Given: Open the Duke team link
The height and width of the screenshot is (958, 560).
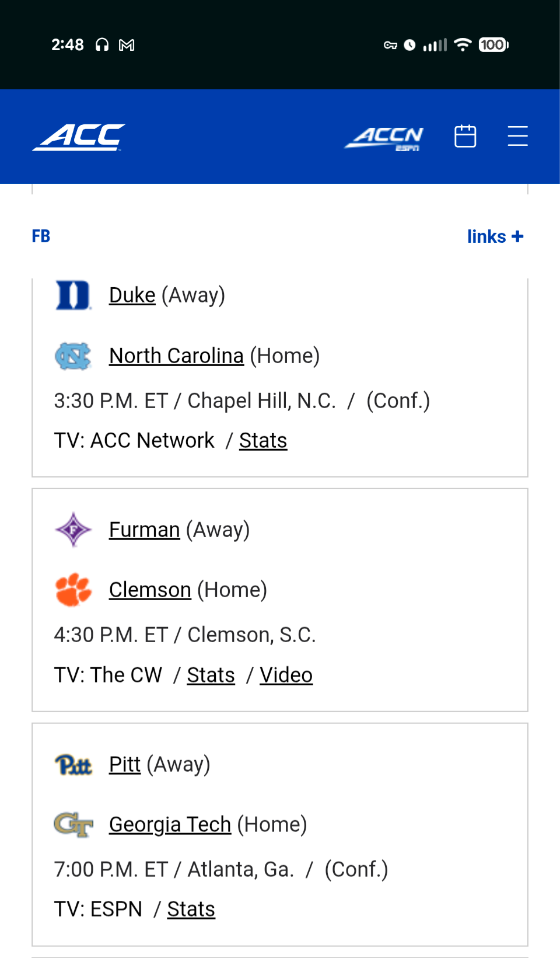Looking at the screenshot, I should coord(132,295).
